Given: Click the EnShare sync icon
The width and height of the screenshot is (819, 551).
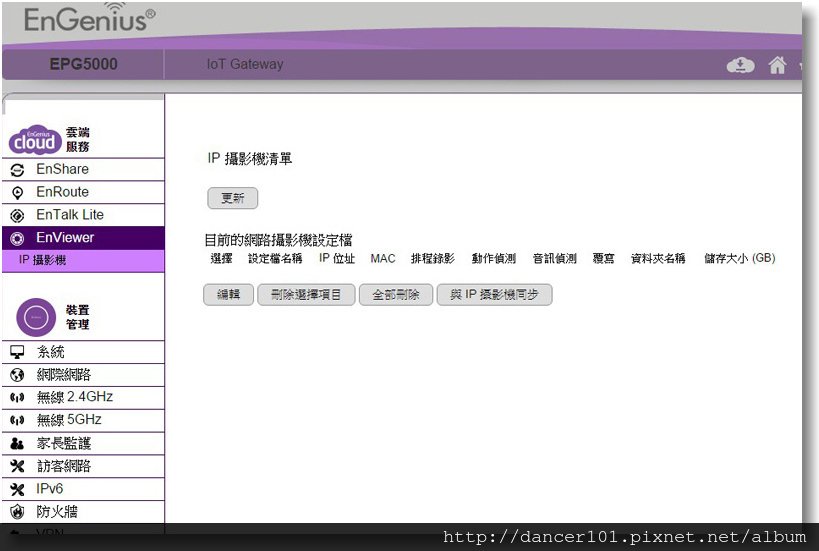Looking at the screenshot, I should (x=17, y=170).
